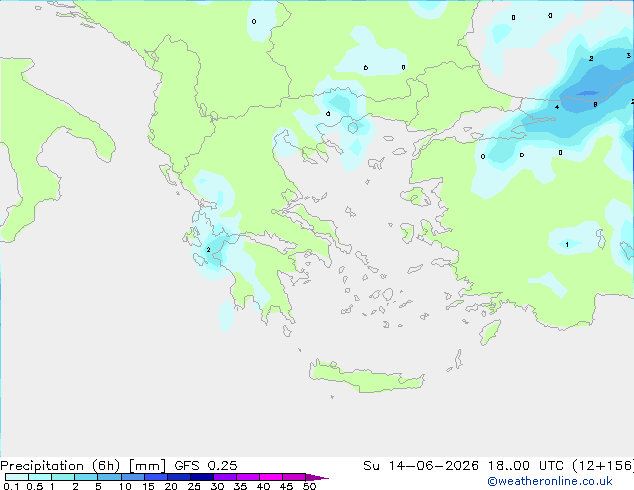Click the 2 to 5 mm legend swatch
Viewport: 634px width, 490px height.
pos(86,477)
